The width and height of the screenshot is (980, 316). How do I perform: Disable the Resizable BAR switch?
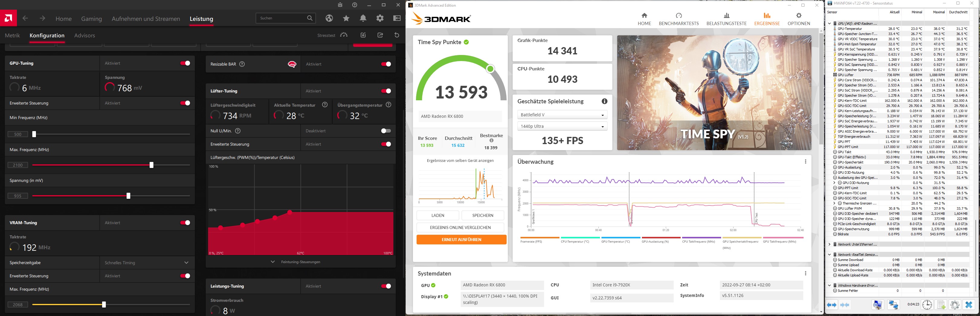[x=386, y=64]
